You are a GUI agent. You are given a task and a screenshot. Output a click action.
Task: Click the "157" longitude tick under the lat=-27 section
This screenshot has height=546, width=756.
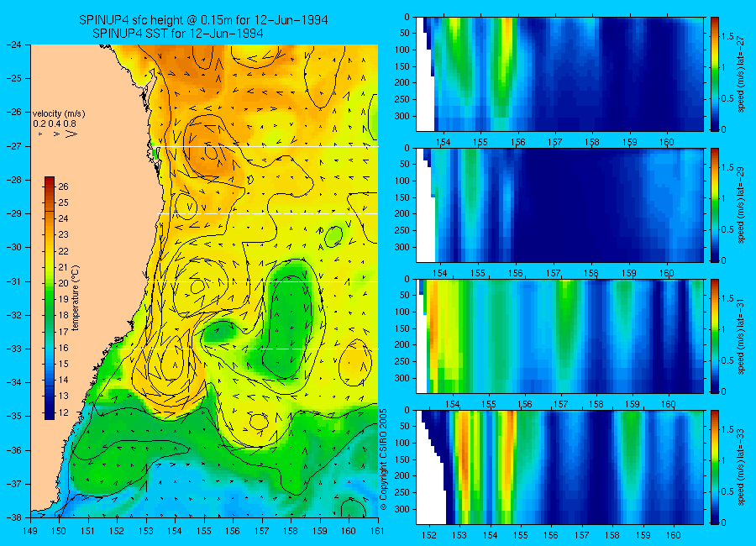coord(555,142)
